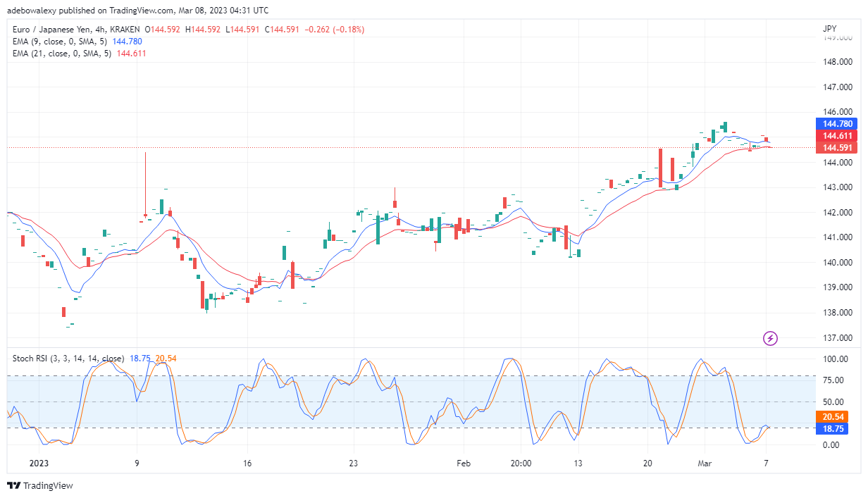Click the orange 20.54 Stoch RSI label
Screen dimensions: 868x498
tap(831, 417)
